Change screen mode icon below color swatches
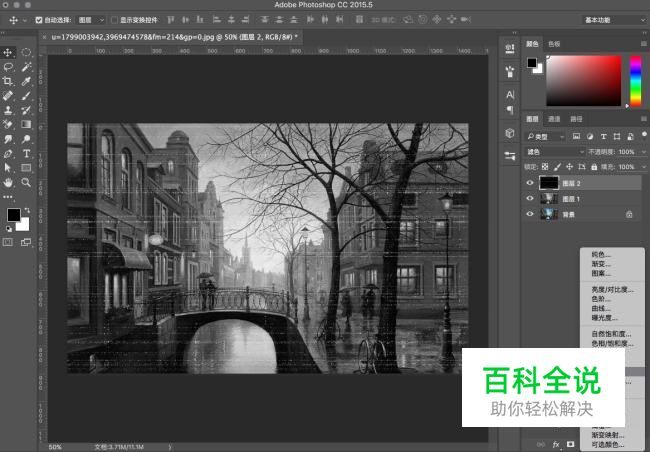 tap(26, 242)
